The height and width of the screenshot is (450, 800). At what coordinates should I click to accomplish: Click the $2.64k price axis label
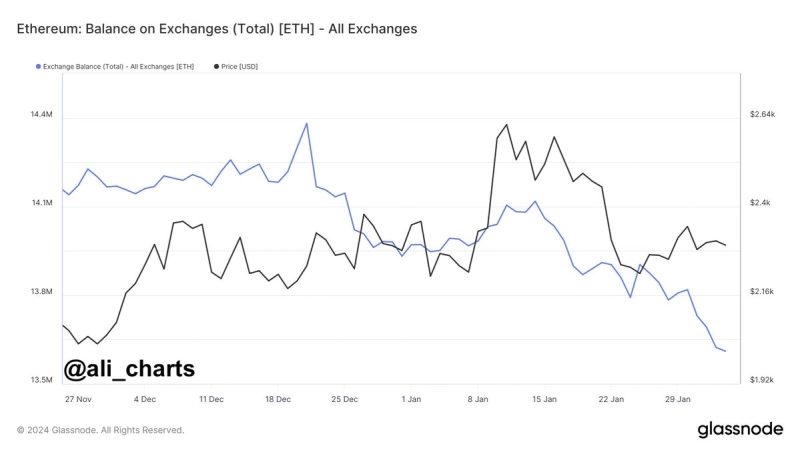pos(763,115)
